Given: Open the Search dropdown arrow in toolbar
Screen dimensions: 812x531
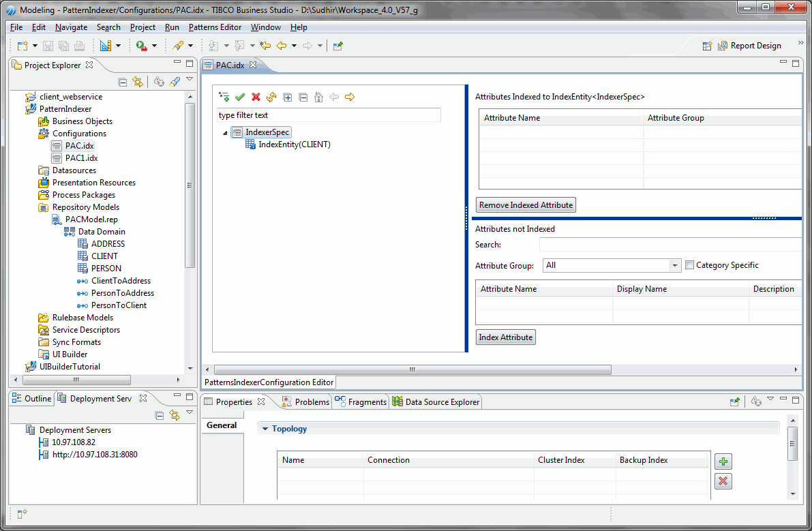Looking at the screenshot, I should (x=190, y=46).
